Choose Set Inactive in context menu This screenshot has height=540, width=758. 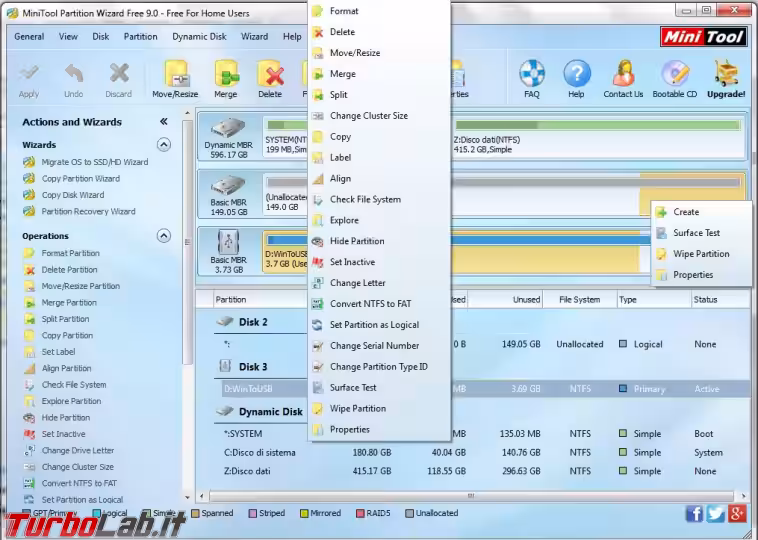coord(379,262)
